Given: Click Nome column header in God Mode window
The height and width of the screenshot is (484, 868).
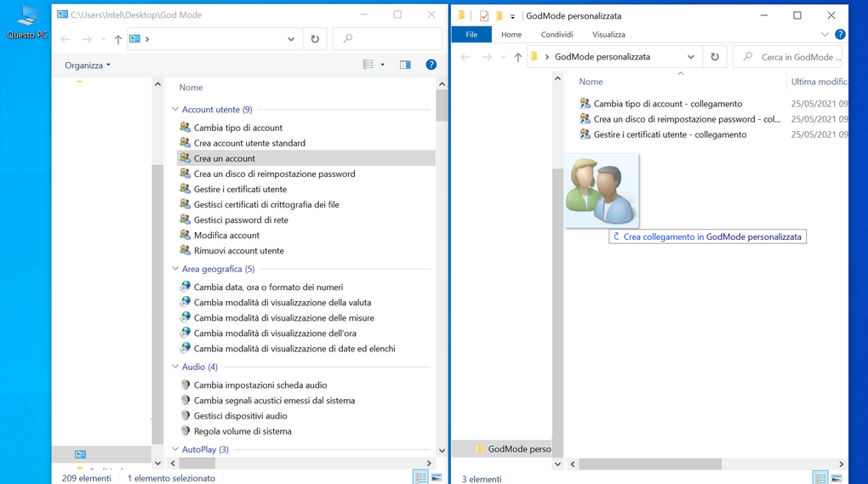Looking at the screenshot, I should pos(191,88).
